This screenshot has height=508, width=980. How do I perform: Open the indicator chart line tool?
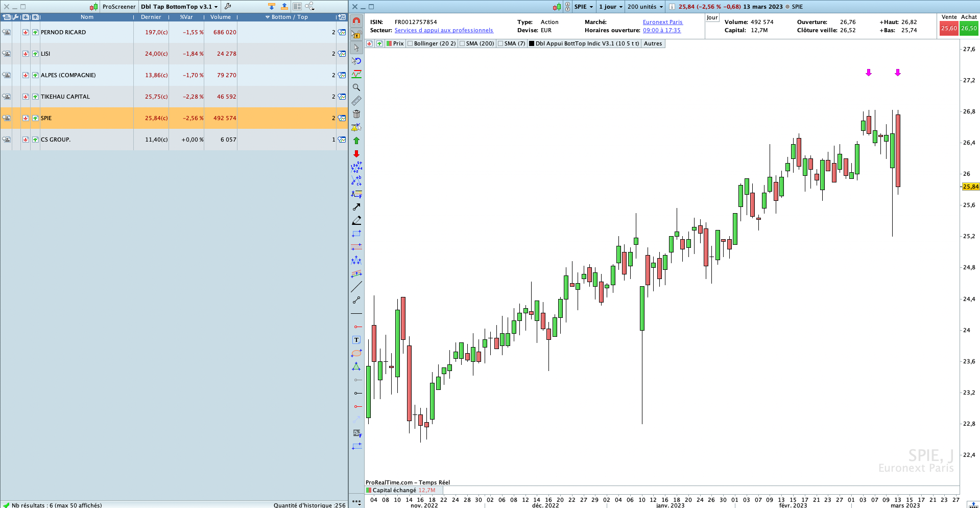click(356, 74)
